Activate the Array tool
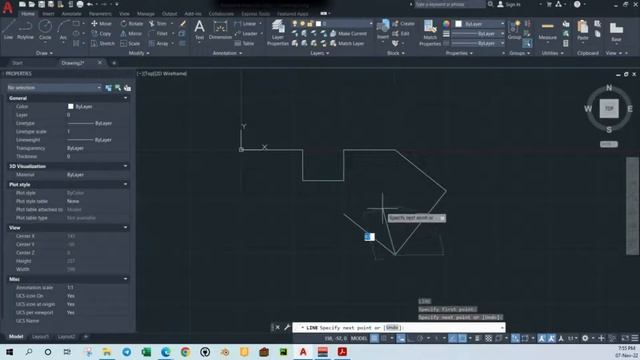 click(x=158, y=43)
